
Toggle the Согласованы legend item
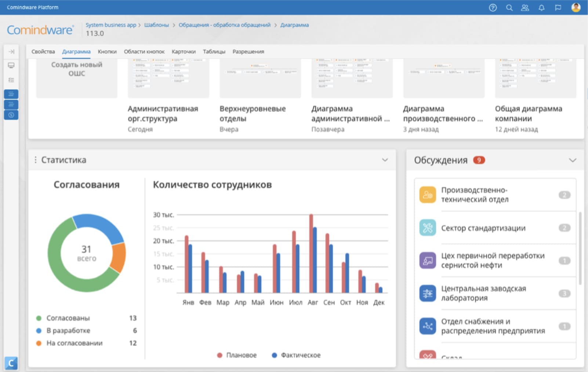[x=68, y=318]
